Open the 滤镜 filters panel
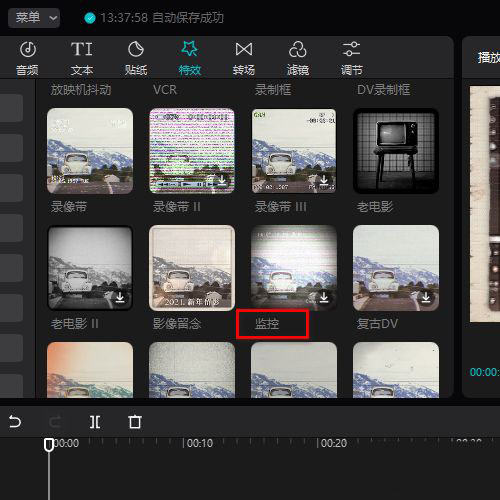This screenshot has height=500, width=500. (x=298, y=58)
